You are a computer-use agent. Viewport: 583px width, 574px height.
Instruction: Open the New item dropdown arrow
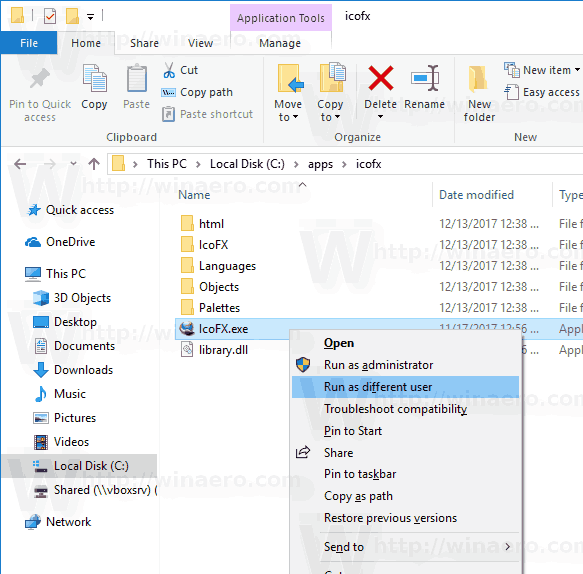577,70
